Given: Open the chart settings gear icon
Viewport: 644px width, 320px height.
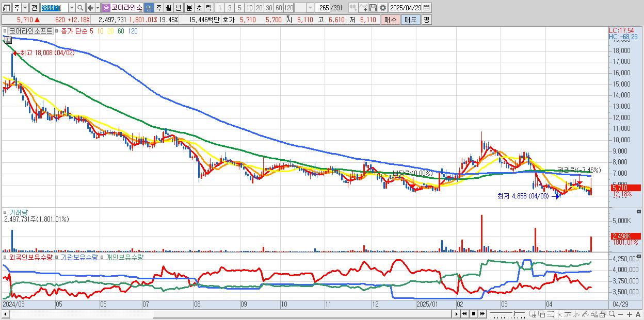Looking at the screenshot, I should (x=382, y=8).
